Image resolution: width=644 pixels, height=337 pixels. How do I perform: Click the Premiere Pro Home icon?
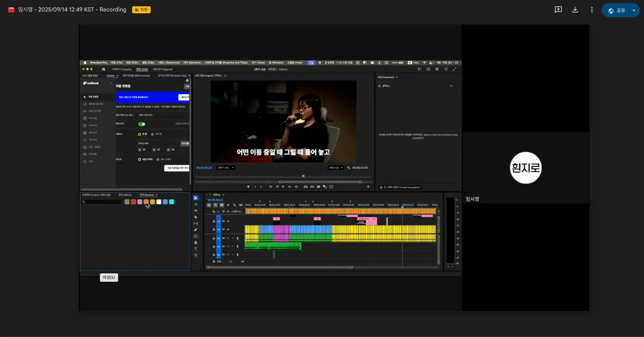(103, 69)
